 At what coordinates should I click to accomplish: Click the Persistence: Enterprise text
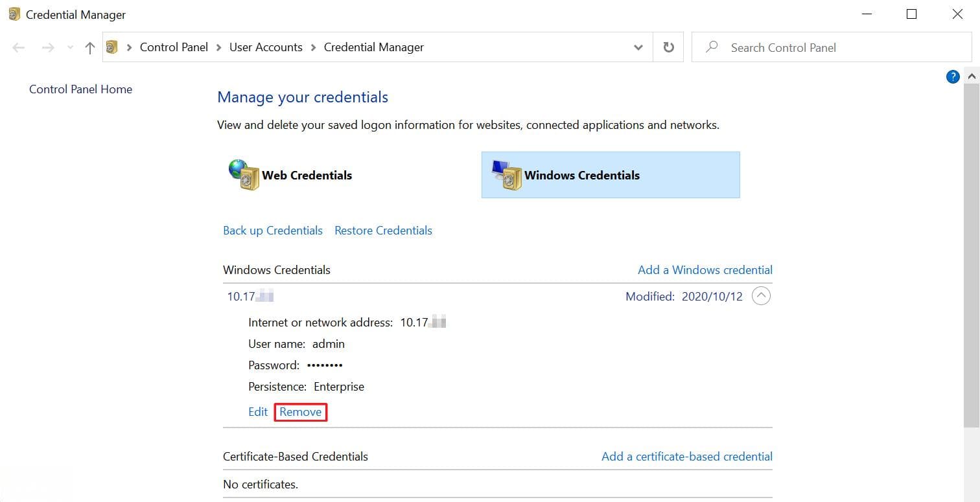pos(306,387)
